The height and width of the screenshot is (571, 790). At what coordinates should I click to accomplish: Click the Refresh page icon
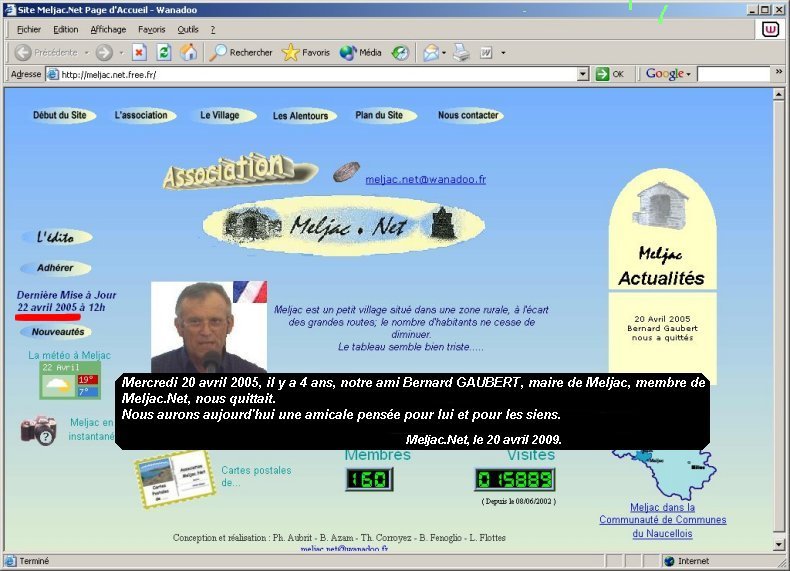(164, 52)
